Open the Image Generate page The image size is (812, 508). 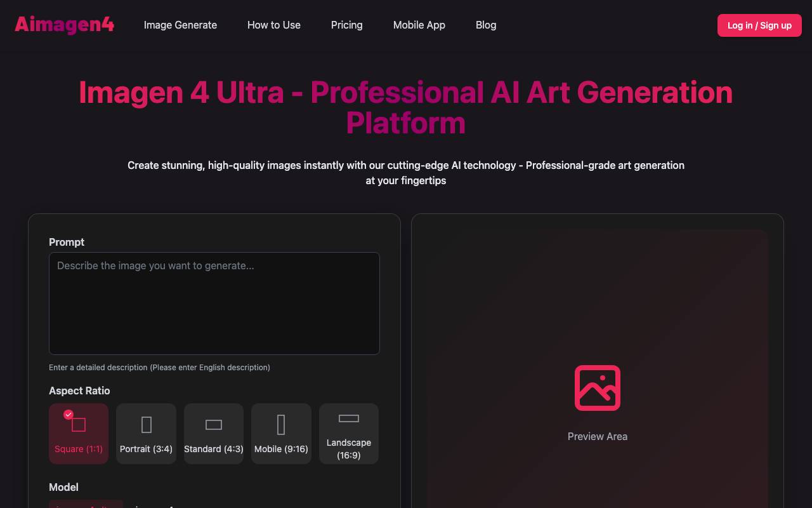point(180,25)
